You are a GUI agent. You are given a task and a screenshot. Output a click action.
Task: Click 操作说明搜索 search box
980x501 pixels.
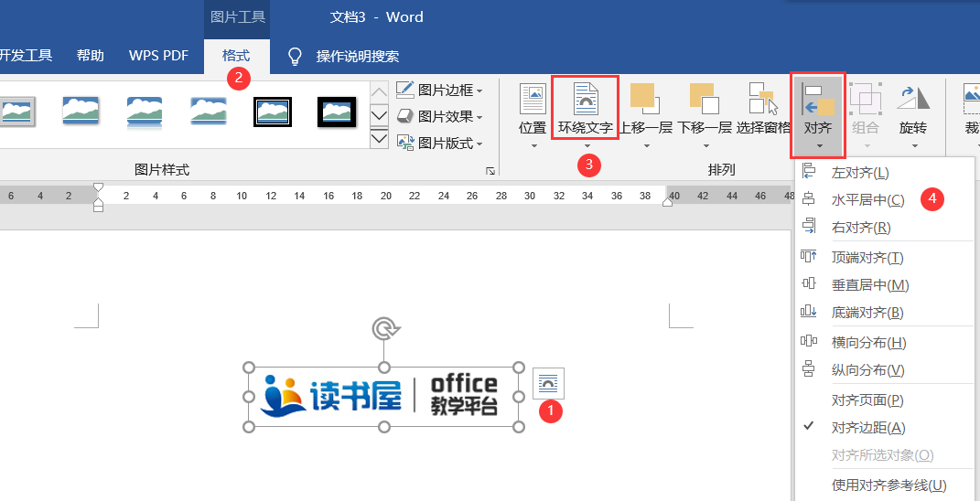358,56
